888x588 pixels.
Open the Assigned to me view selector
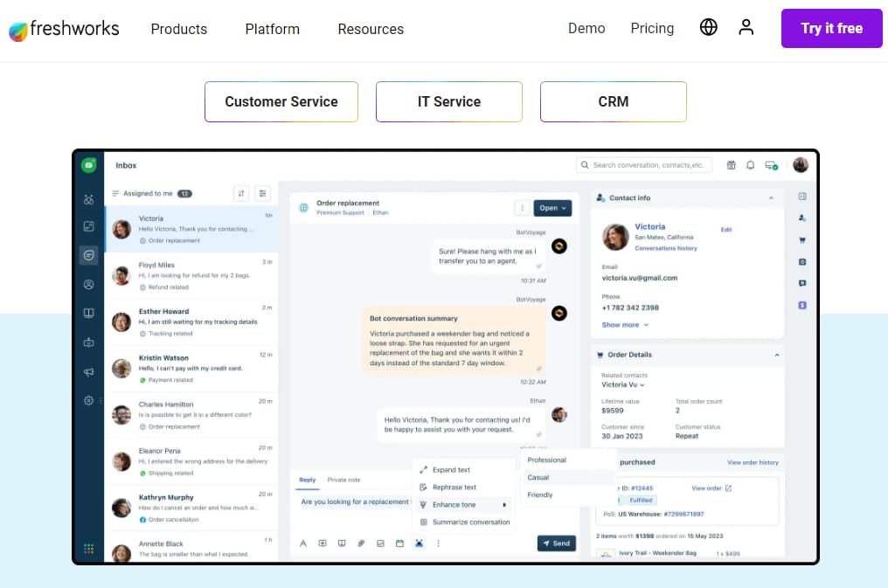tap(152, 194)
